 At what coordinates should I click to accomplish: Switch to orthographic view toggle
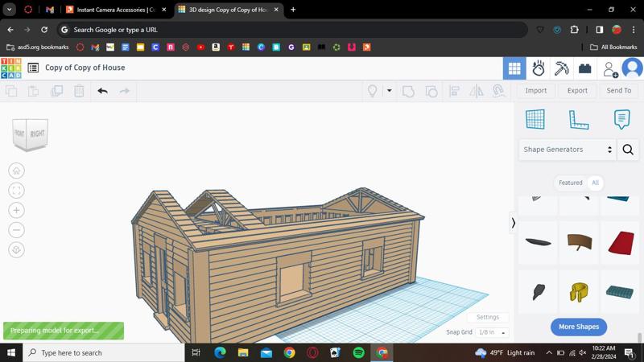[16, 249]
